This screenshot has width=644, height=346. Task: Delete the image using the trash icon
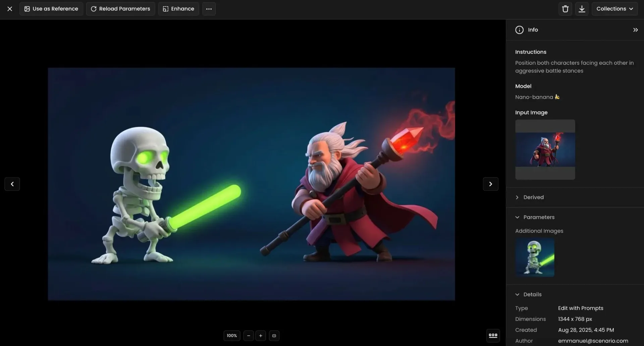565,9
